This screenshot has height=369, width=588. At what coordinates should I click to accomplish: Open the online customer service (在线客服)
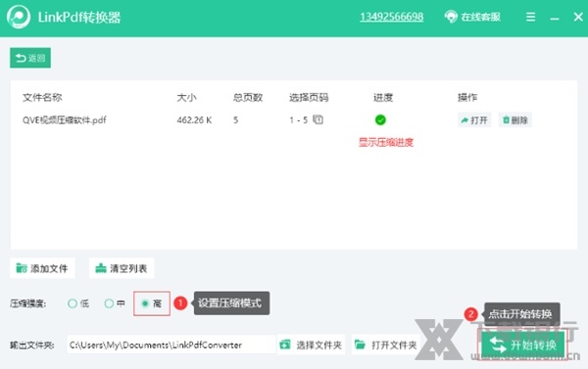click(472, 17)
